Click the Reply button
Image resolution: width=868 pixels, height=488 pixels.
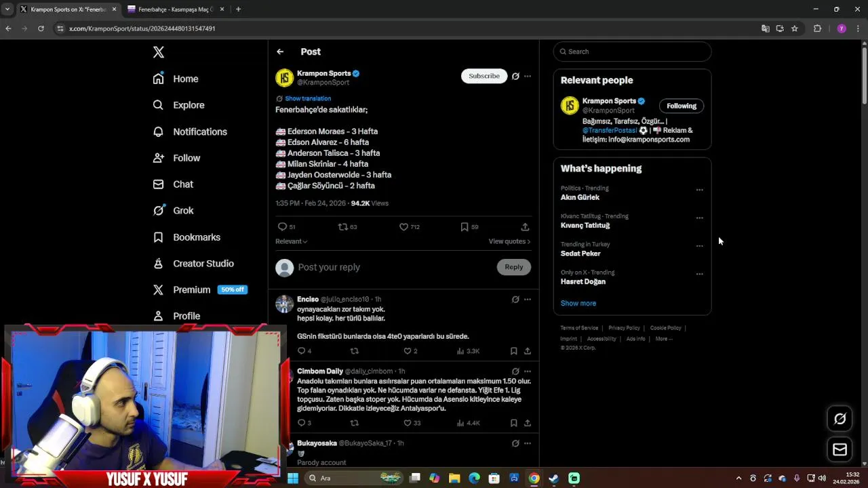tap(514, 267)
